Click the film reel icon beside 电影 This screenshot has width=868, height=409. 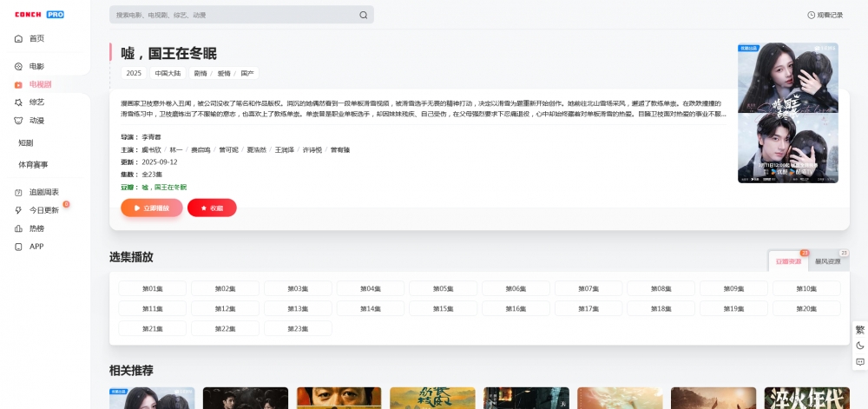pos(19,66)
